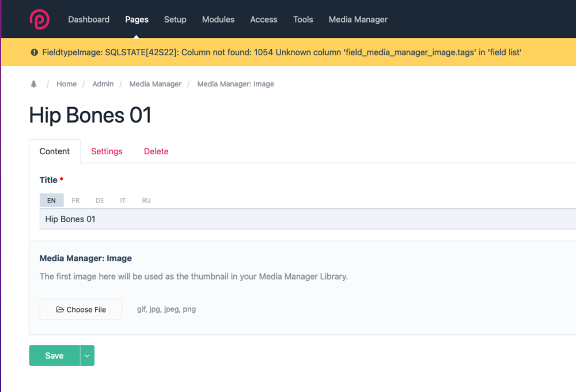Image resolution: width=576 pixels, height=392 pixels.
Task: Go to Admin breadcrumb link
Action: click(103, 84)
